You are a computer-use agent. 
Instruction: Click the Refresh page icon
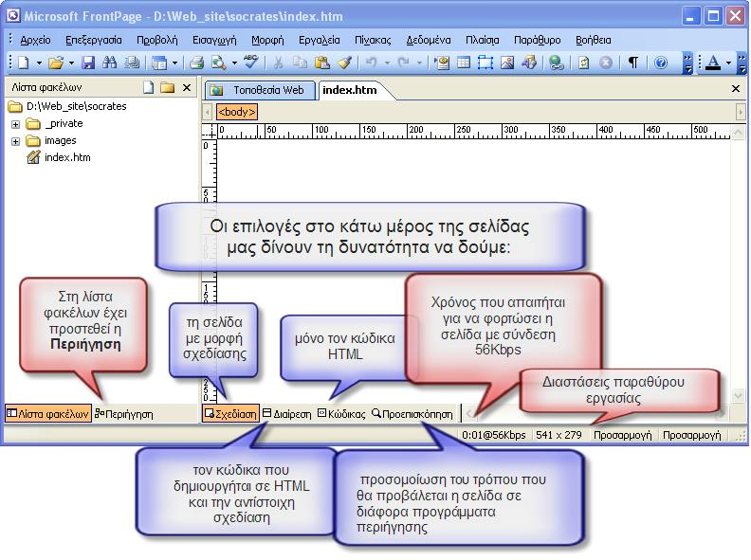pyautogui.click(x=583, y=63)
